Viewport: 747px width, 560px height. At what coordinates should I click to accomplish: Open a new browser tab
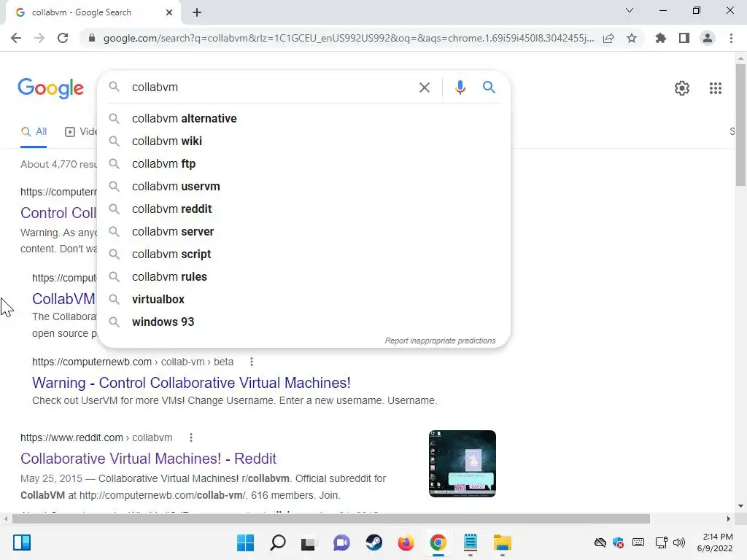click(197, 12)
